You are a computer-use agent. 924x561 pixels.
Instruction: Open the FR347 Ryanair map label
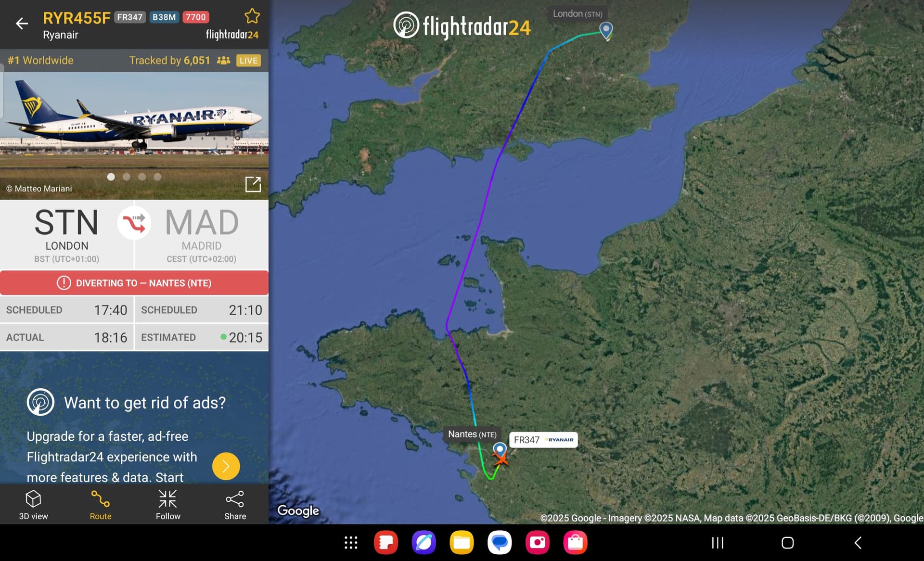coord(543,440)
